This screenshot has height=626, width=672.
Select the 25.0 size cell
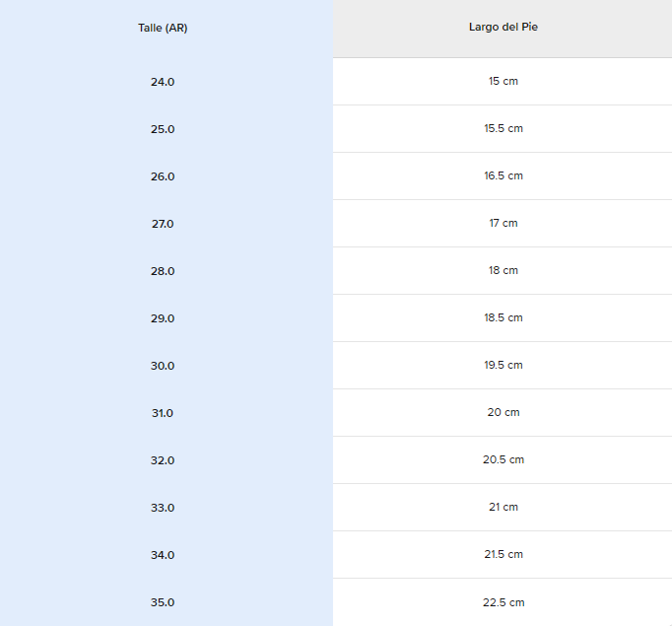point(163,129)
